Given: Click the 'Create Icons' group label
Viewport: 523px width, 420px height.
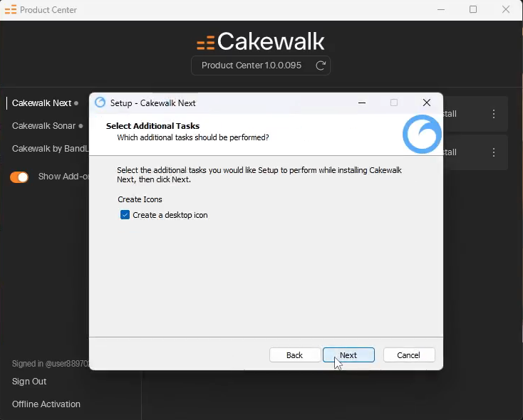Looking at the screenshot, I should click(x=140, y=199).
